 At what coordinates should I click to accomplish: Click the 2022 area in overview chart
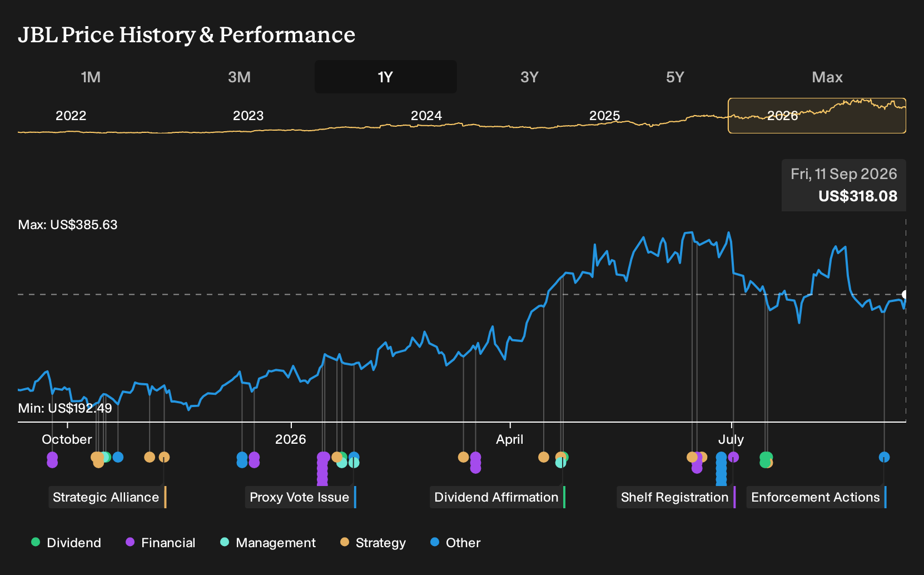[x=71, y=116]
